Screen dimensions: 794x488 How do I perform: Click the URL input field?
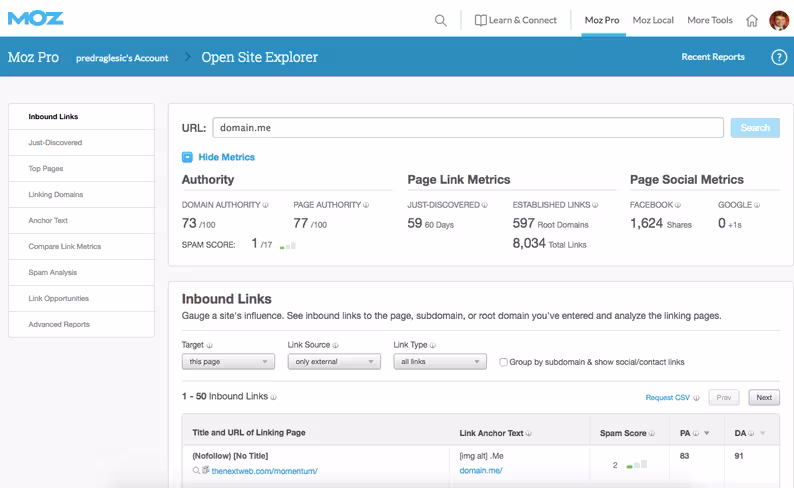pyautogui.click(x=468, y=128)
